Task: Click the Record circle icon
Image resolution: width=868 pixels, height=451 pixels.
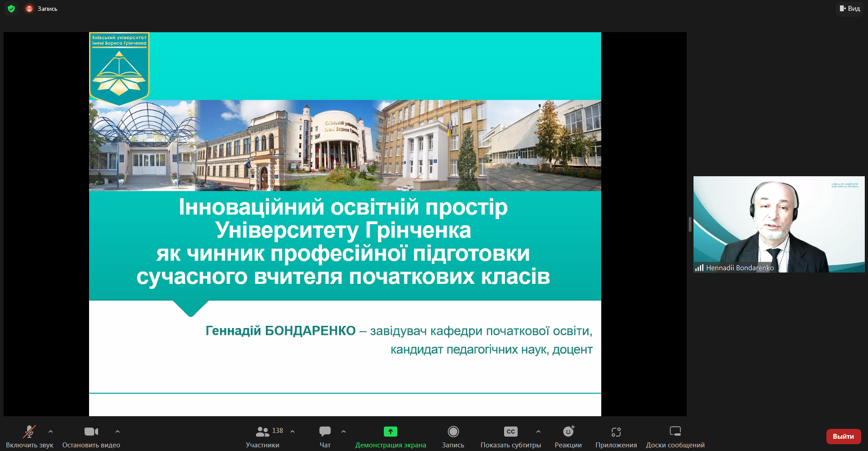Action: 453,432
